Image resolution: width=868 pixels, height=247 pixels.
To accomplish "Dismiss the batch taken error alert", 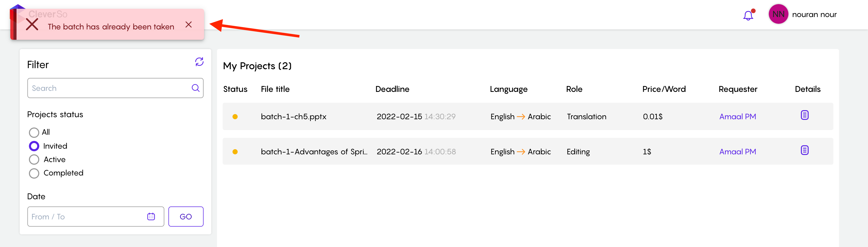I will coord(189,25).
